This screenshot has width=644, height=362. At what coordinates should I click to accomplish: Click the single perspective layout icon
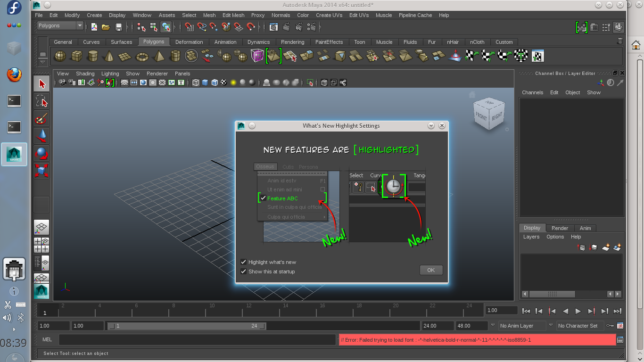tap(41, 228)
